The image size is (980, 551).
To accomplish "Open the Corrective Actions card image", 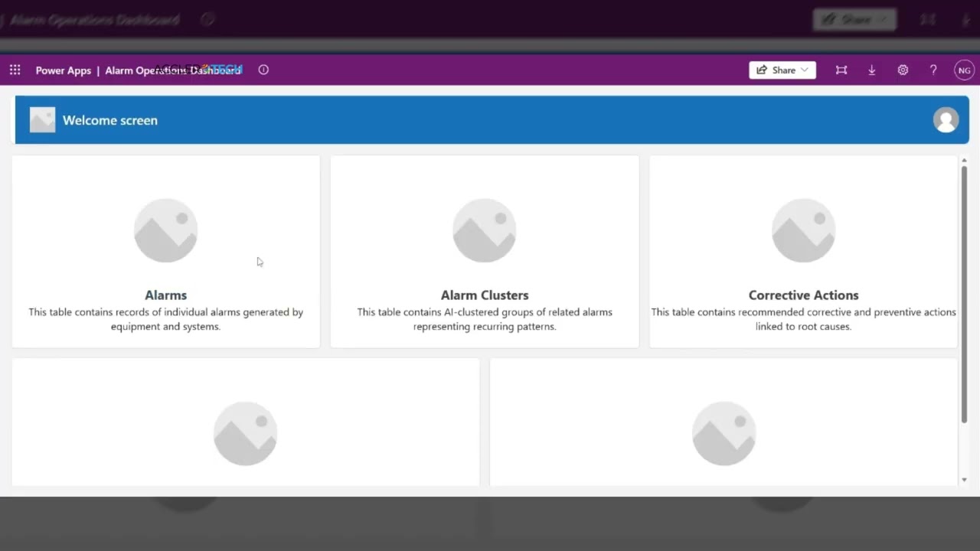I will (803, 230).
